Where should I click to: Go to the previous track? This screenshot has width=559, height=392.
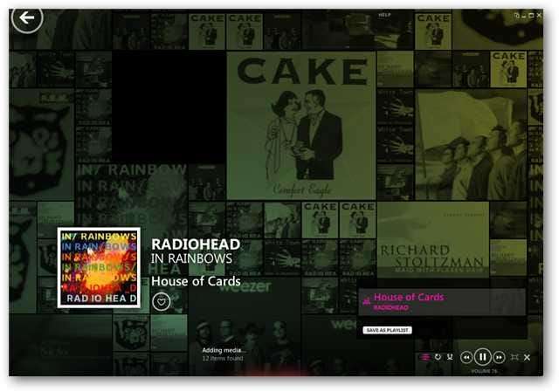(466, 357)
